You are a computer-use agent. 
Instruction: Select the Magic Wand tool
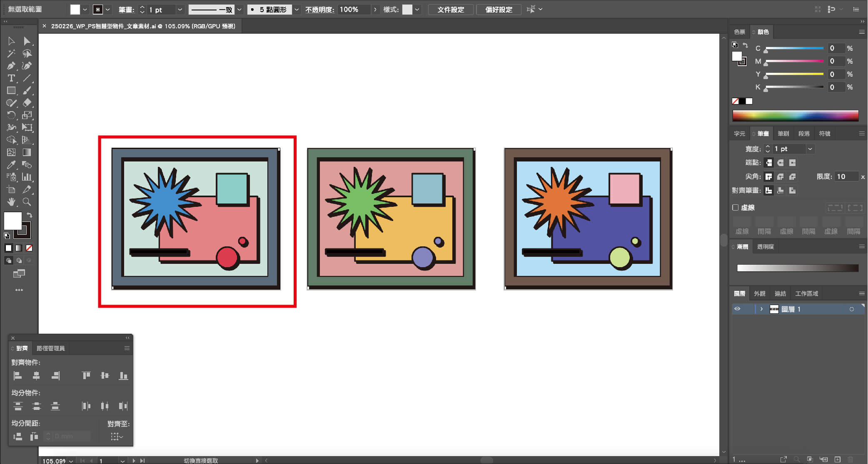pos(11,54)
